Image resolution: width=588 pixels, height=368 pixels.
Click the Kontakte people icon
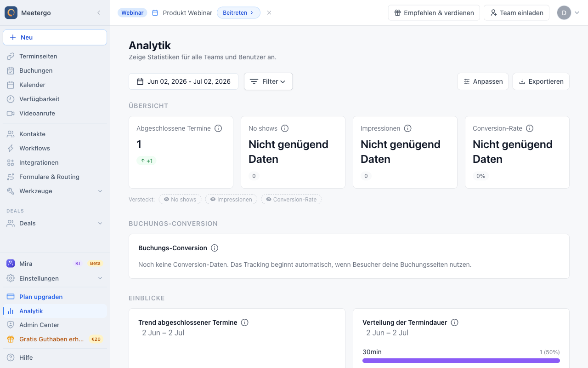click(x=11, y=134)
